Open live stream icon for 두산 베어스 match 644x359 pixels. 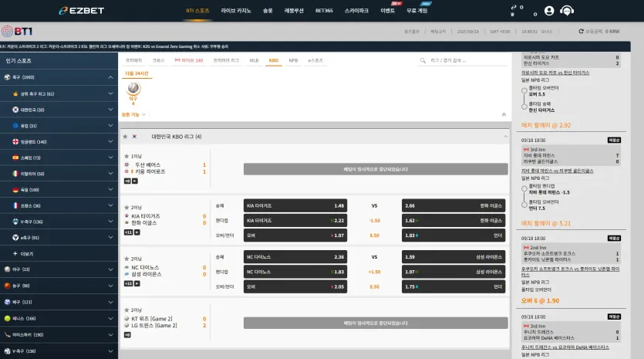tap(135, 181)
